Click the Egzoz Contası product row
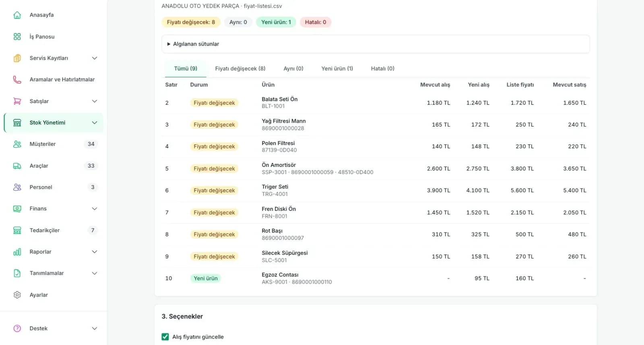The height and width of the screenshot is (345, 644). (376, 278)
